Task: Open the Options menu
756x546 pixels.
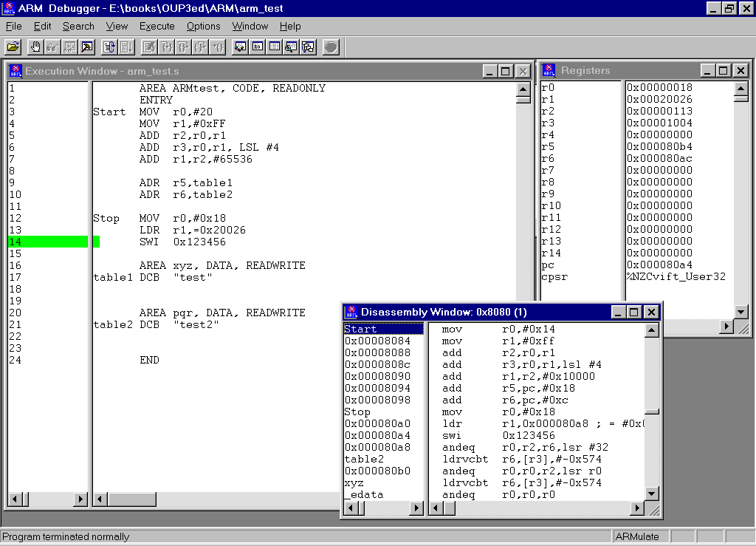Action: [x=203, y=26]
